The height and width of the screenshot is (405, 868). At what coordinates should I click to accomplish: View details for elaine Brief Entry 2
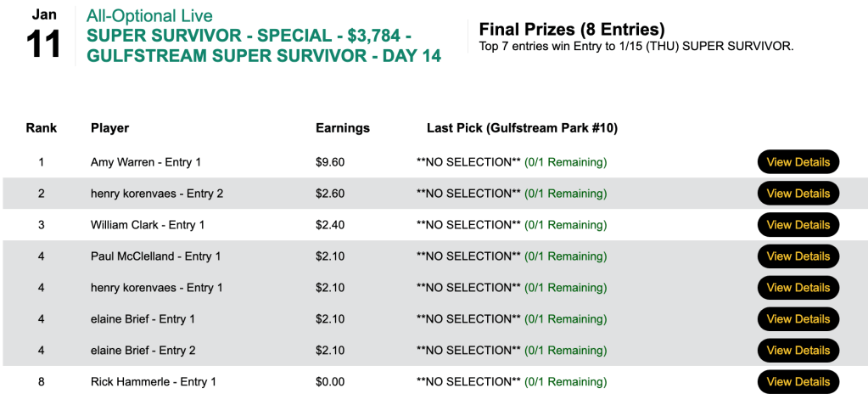pyautogui.click(x=798, y=351)
